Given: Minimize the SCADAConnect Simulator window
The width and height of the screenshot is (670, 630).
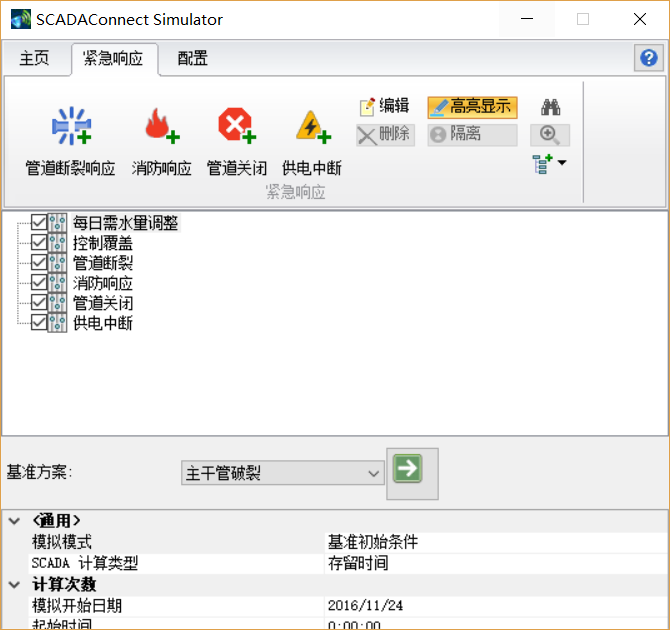Looking at the screenshot, I should 527,19.
